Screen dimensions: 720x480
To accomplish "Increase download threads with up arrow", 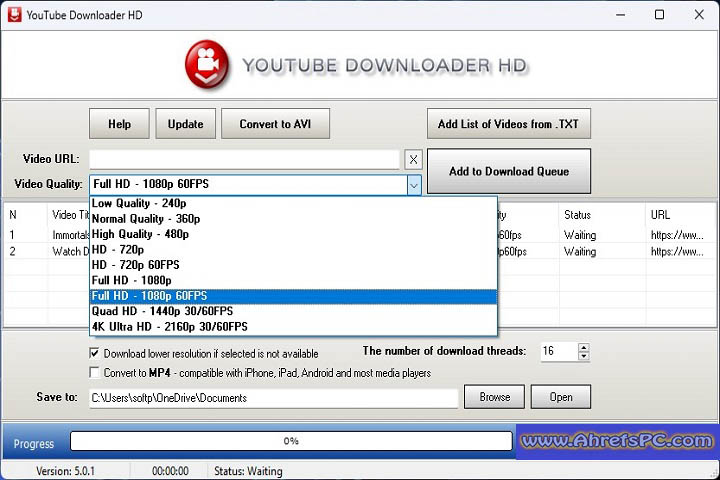I will [584, 347].
